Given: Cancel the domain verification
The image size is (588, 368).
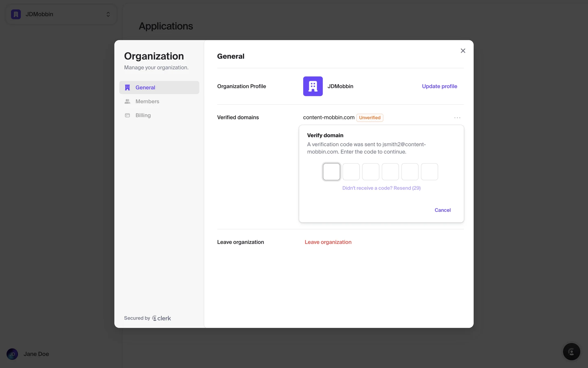Looking at the screenshot, I should coord(442,210).
